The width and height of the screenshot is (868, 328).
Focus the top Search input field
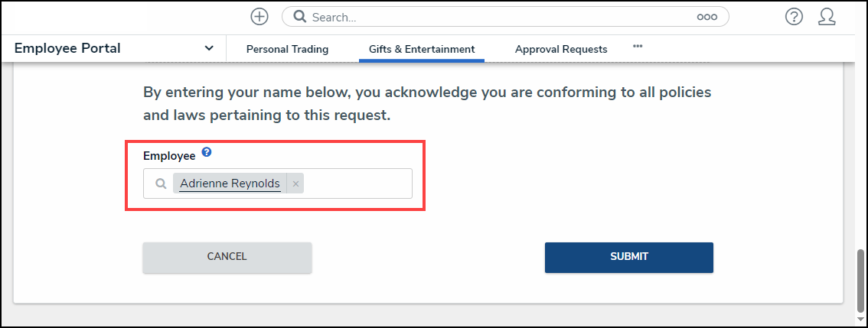click(x=498, y=17)
